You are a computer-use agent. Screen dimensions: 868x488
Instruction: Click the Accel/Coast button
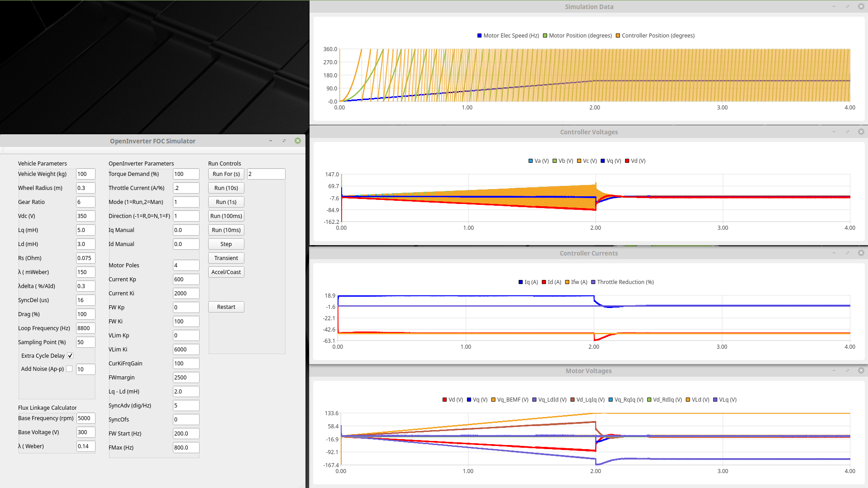[226, 272]
